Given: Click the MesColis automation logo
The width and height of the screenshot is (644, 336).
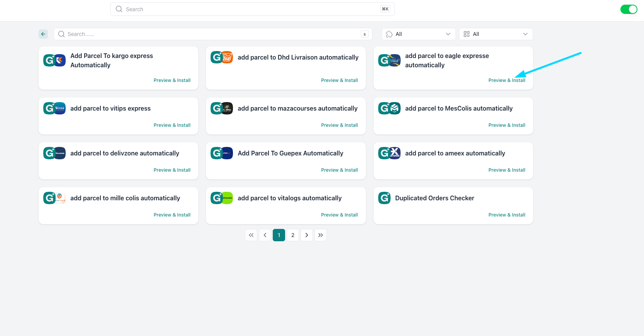Looking at the screenshot, I should pyautogui.click(x=389, y=108).
